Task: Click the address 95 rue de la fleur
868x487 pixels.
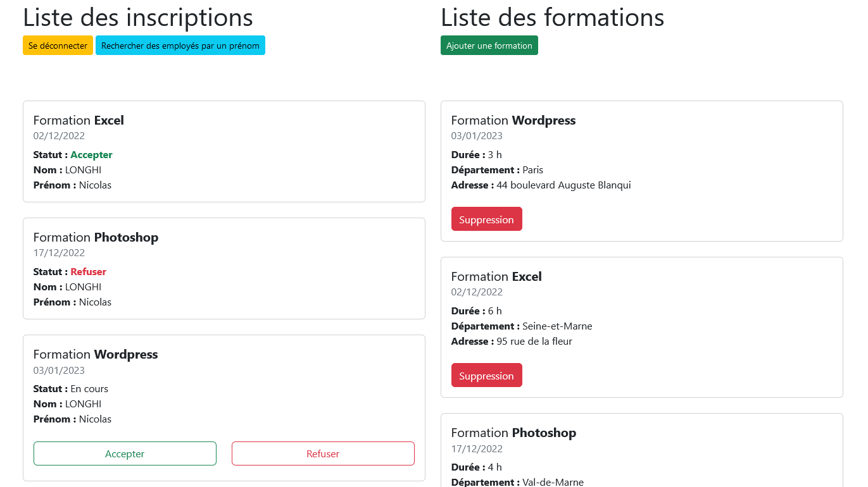Action: click(534, 342)
